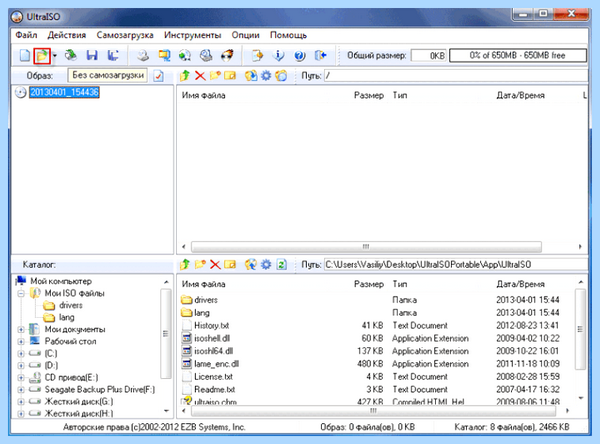This screenshot has height=444, width=600.
Task: Collapse the Мои ISO файлы tree node
Action: click(21, 294)
